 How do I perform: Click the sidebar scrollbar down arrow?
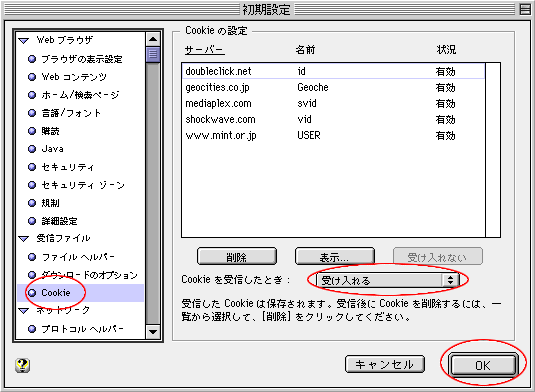(153, 332)
